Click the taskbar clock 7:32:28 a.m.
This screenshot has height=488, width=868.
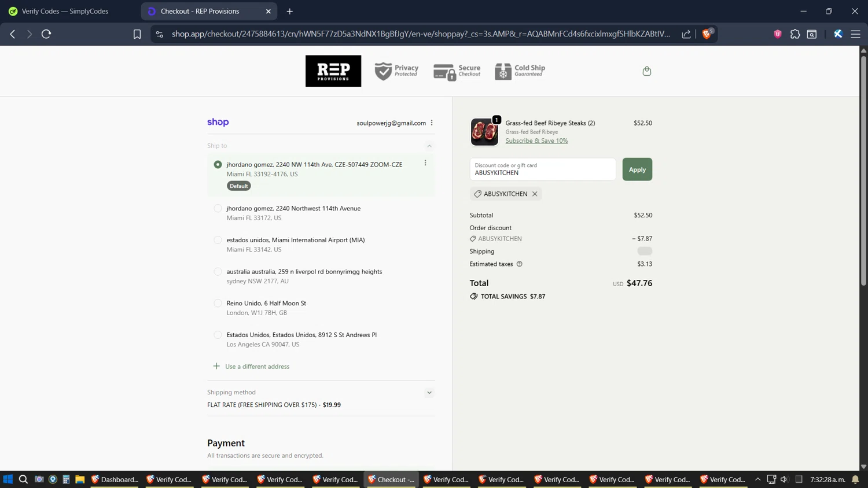828,479
